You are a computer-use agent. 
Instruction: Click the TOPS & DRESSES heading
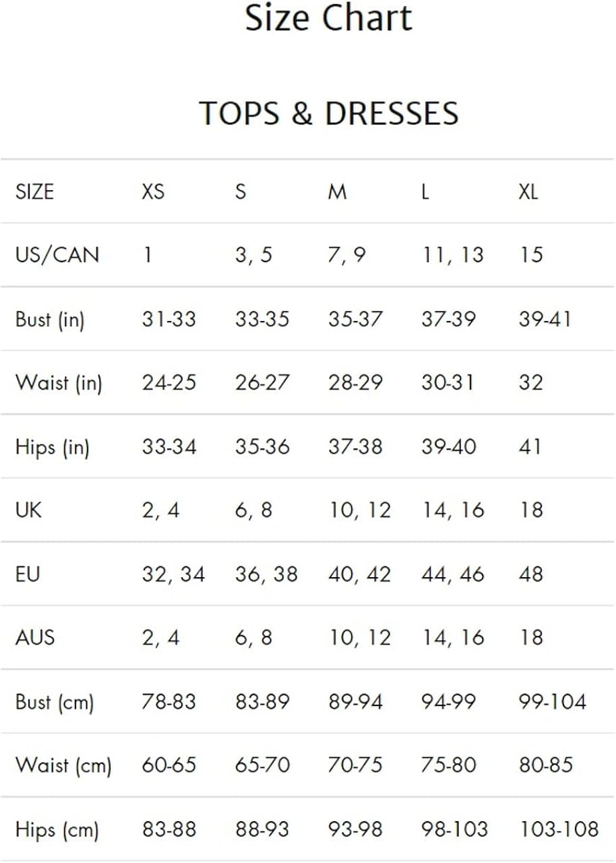328,113
